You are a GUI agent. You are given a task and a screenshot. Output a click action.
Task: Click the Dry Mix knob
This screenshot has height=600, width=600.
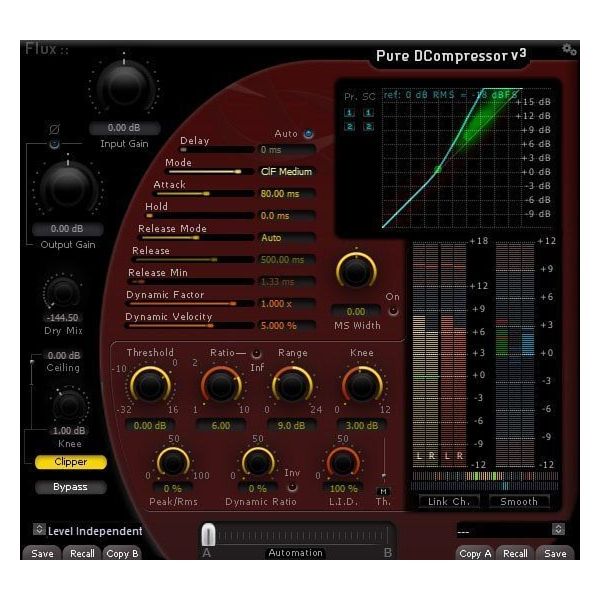coord(63,293)
